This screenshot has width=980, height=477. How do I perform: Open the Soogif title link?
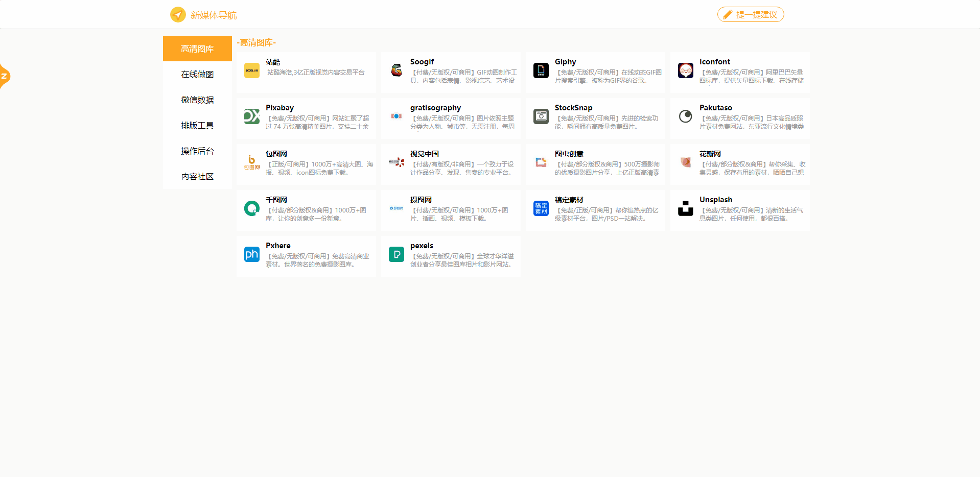pyautogui.click(x=422, y=62)
